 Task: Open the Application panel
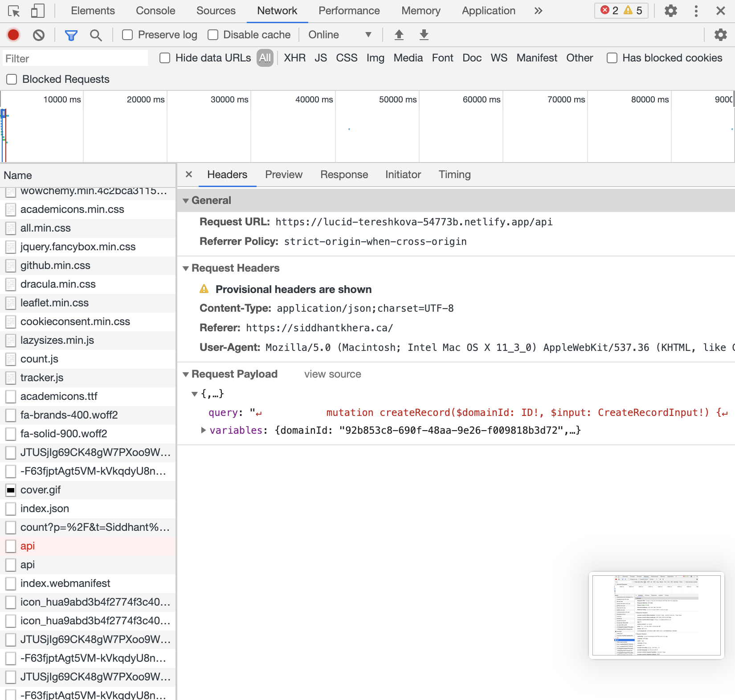point(488,10)
